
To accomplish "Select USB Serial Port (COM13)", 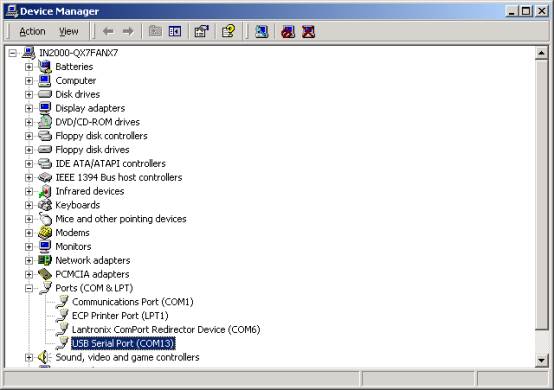I will pos(123,343).
